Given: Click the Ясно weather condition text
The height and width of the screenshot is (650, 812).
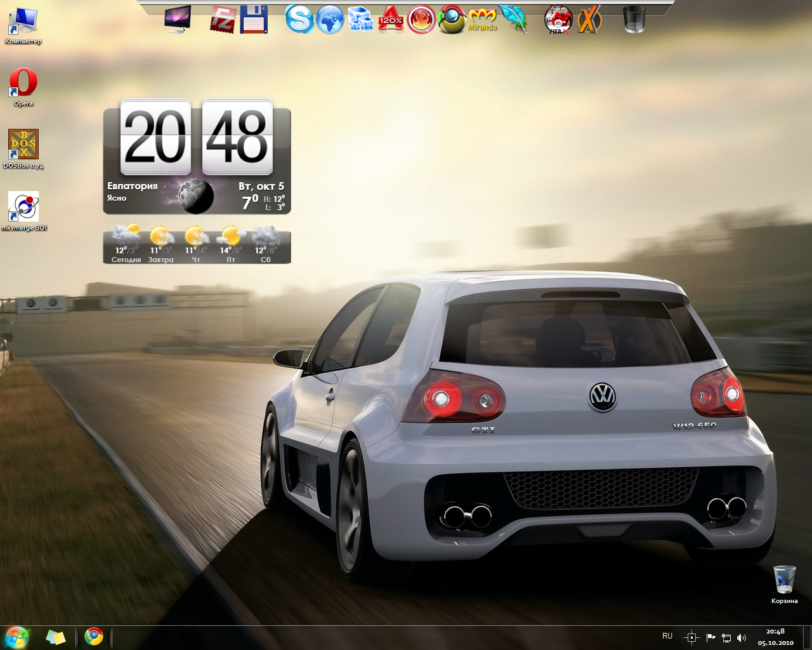Looking at the screenshot, I should tap(117, 198).
